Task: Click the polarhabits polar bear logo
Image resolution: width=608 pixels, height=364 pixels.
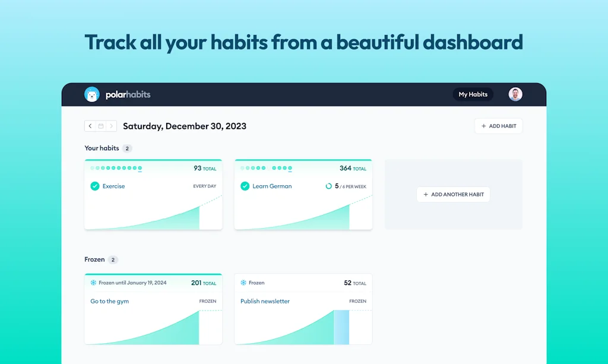Action: pos(92,94)
